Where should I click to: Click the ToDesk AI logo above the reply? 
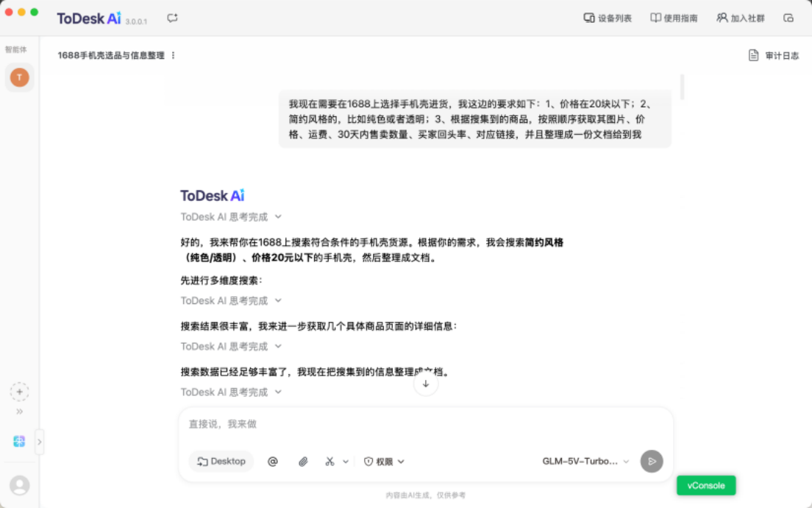coord(213,195)
